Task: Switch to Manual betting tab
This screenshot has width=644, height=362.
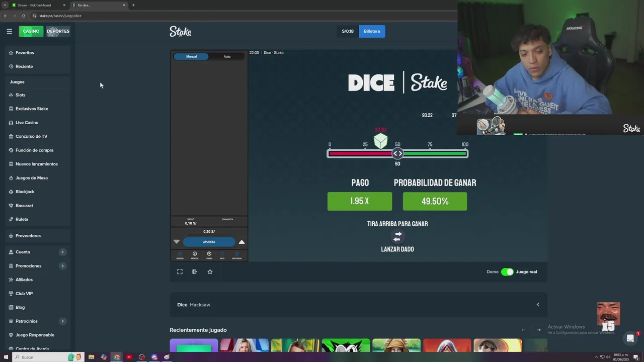Action: point(191,56)
